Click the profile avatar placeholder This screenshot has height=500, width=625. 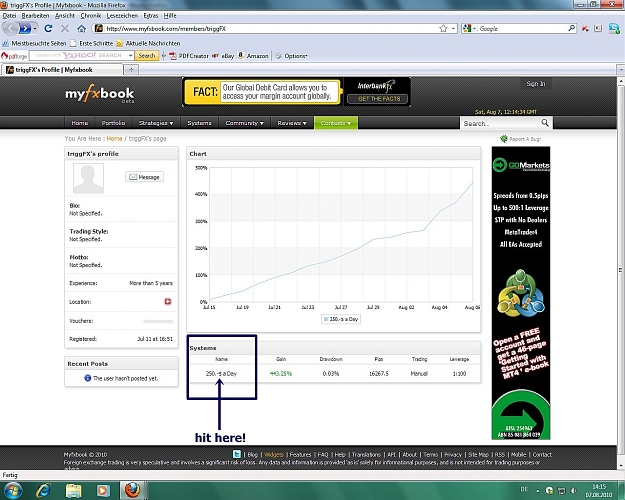click(88, 178)
